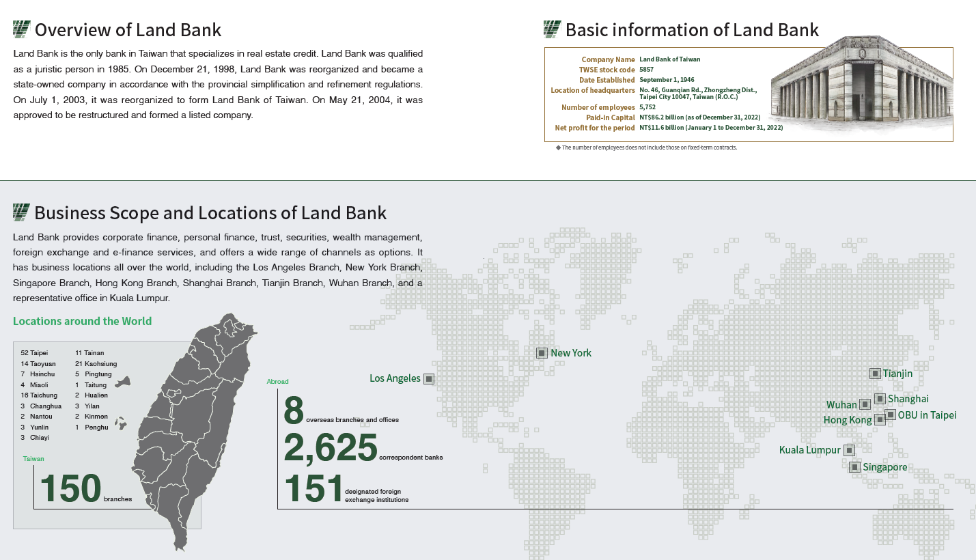976x560 pixels.
Task: Click the New York map marker
Action: pos(542,353)
